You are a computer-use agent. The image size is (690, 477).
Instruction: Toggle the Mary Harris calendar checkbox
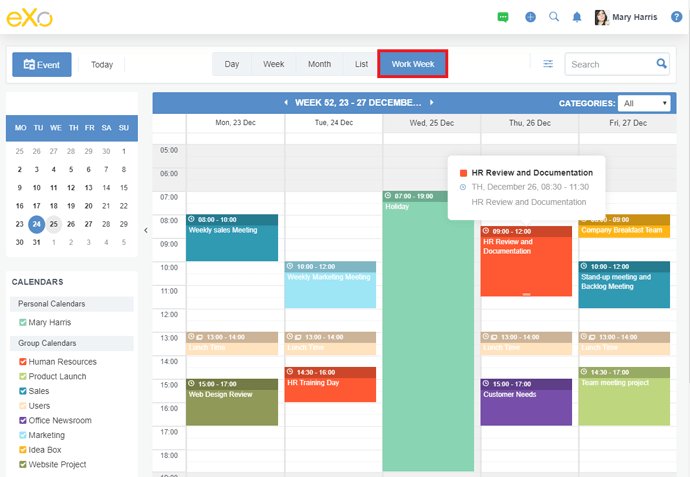coord(23,322)
